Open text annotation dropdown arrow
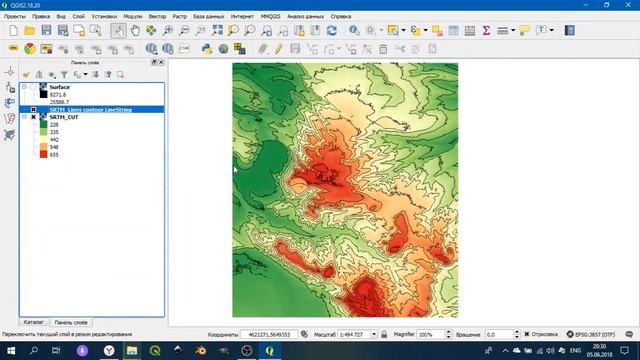 pos(551,31)
